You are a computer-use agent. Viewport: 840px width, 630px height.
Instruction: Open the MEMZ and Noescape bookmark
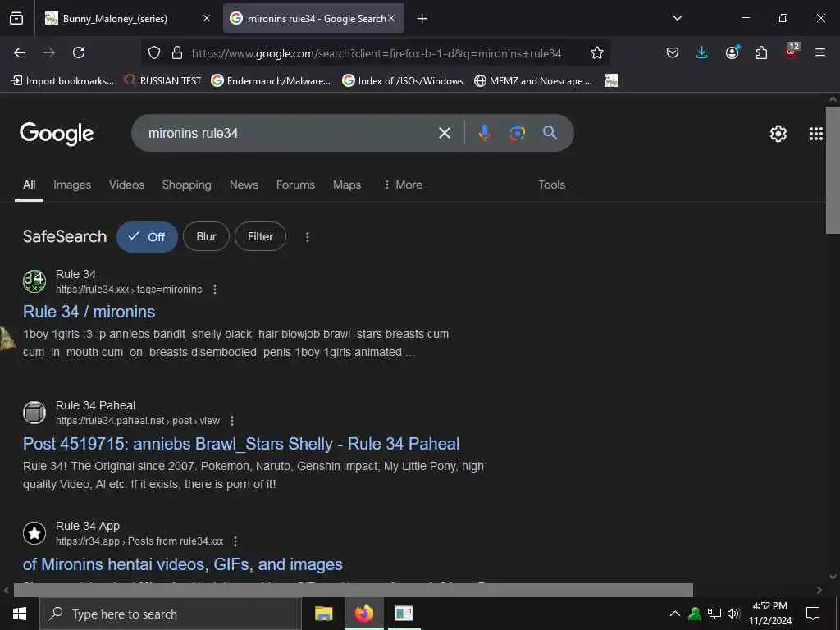click(x=533, y=81)
